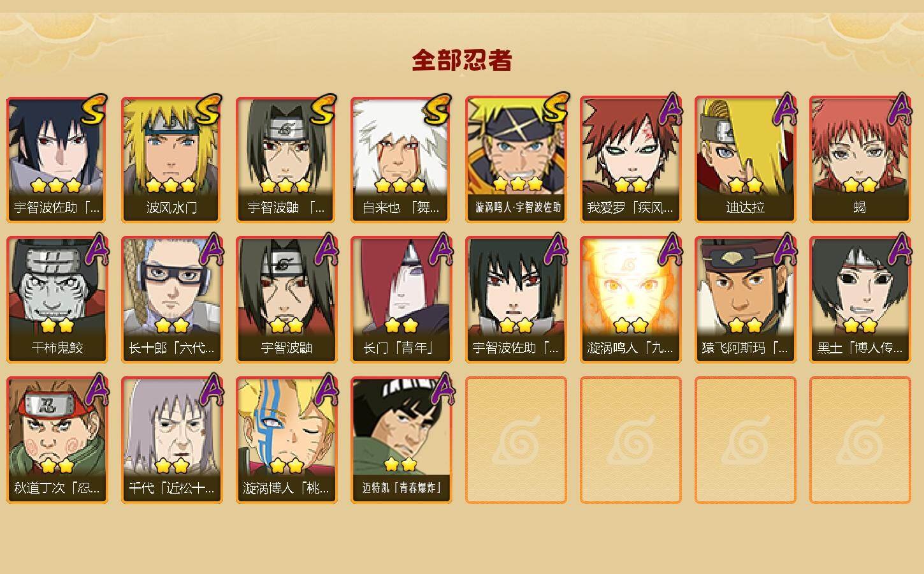
Task: Choose the 秋道丁次 ninja card
Action: pyautogui.click(x=57, y=440)
